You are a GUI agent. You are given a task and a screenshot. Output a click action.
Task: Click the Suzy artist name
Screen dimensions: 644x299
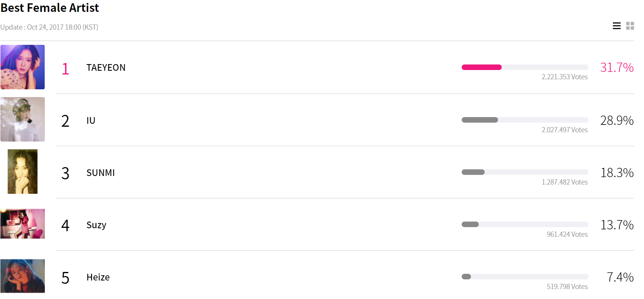(96, 225)
